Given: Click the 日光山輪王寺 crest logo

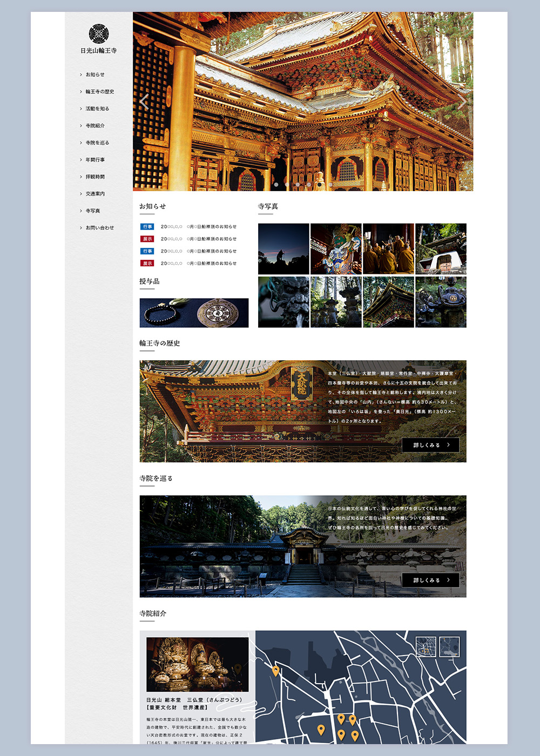Looking at the screenshot, I should click(x=98, y=33).
